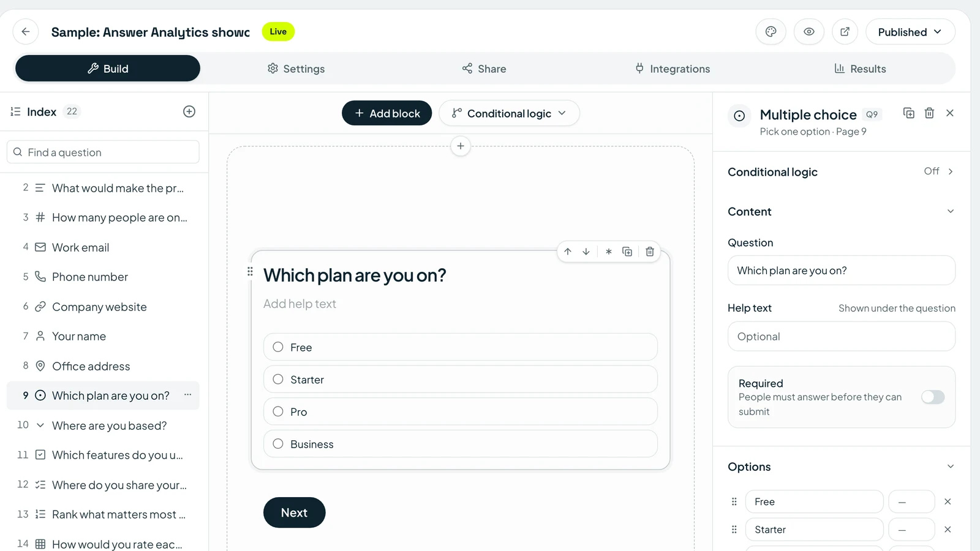This screenshot has height=551, width=980.
Task: Grab the question block drag handle
Action: tap(250, 271)
